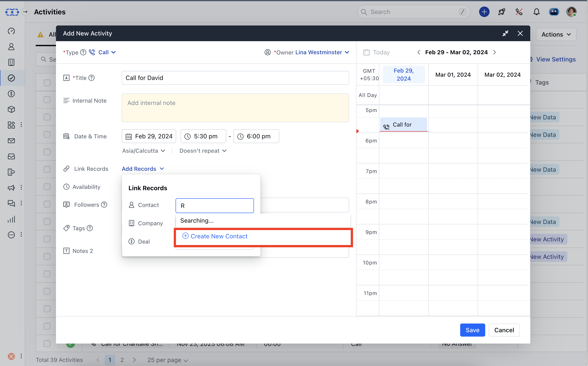Open notifications bell icon

pos(536,12)
